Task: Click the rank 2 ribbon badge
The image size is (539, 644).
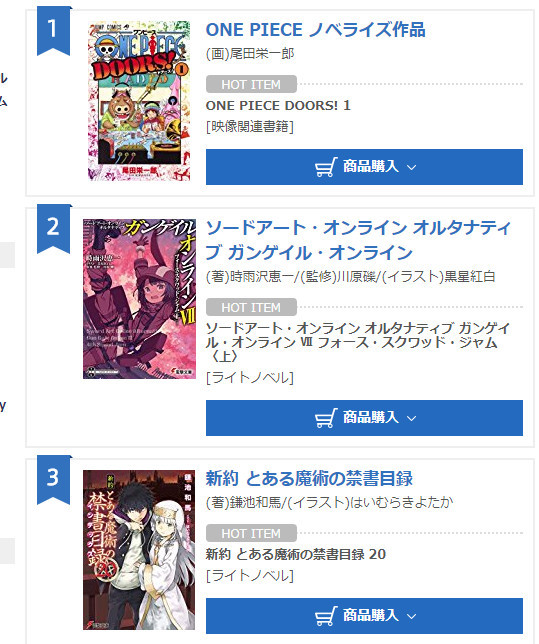Action: 54,228
